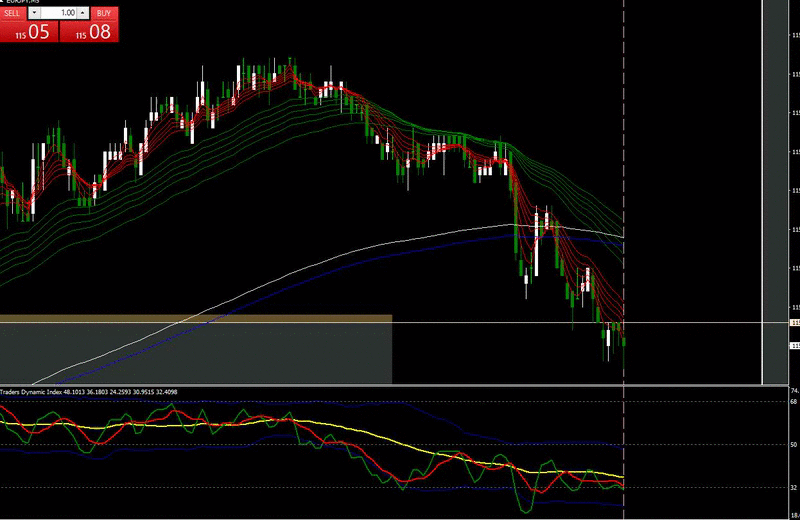Image resolution: width=800 pixels, height=520 pixels.
Task: Select the Traders Dynamic Index indicator label
Action: 89,392
